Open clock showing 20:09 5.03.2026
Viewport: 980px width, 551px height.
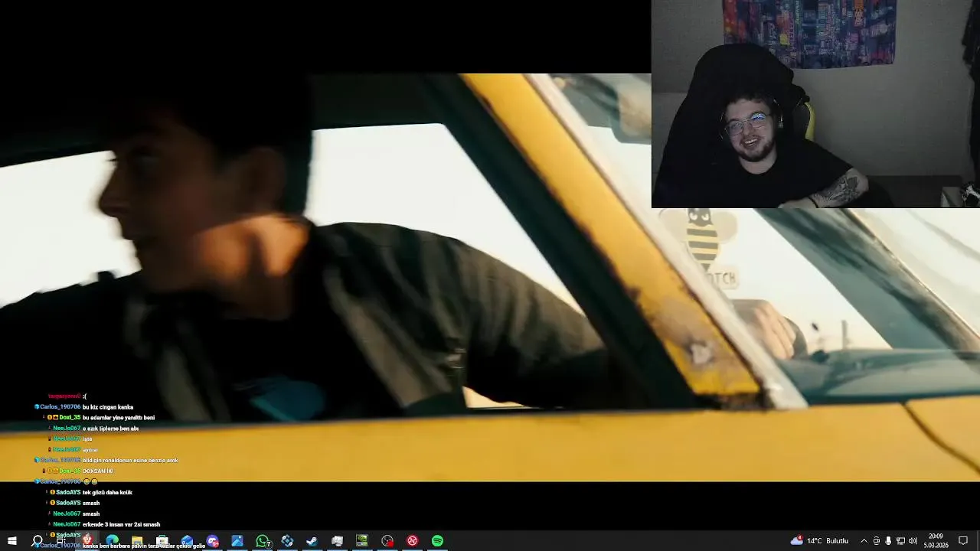[x=936, y=541]
